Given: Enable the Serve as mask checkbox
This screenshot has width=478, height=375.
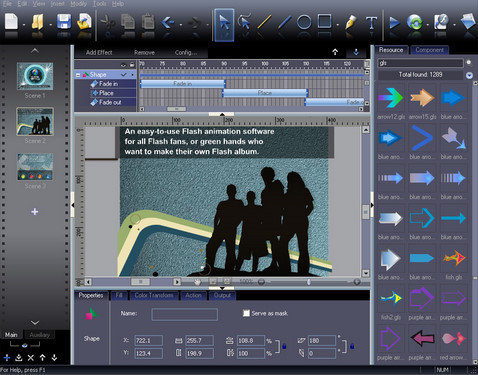Looking at the screenshot, I should pyautogui.click(x=246, y=313).
